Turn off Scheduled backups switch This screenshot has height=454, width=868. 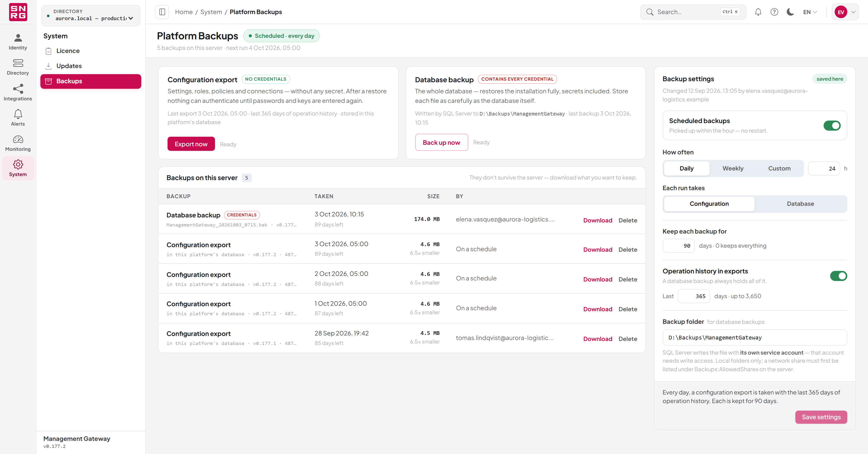click(832, 126)
